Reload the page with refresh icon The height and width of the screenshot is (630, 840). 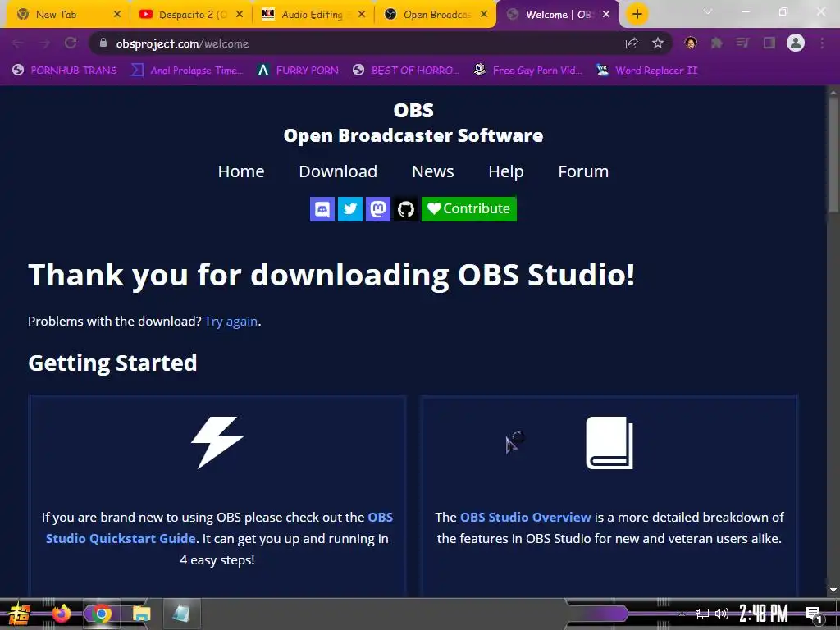pyautogui.click(x=71, y=43)
